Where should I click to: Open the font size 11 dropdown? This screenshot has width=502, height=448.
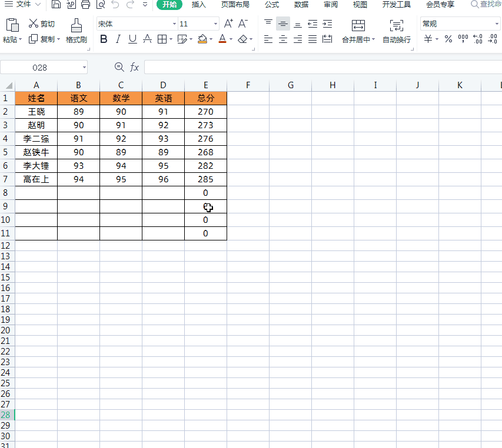pos(215,24)
